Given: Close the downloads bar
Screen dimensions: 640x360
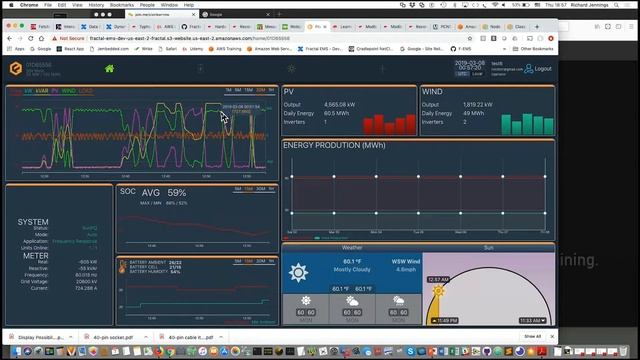Looking at the screenshot, I should 552,336.
